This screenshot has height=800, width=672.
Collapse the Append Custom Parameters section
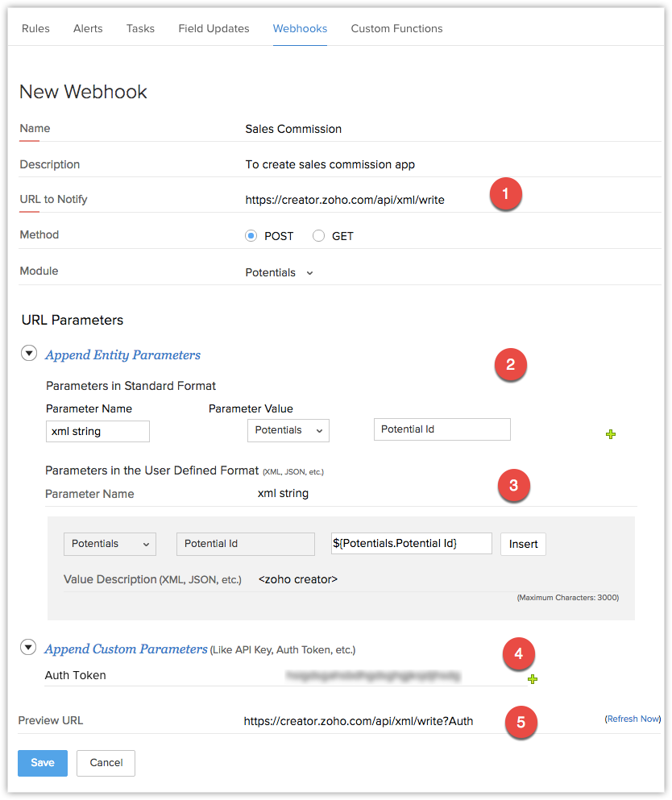28,647
